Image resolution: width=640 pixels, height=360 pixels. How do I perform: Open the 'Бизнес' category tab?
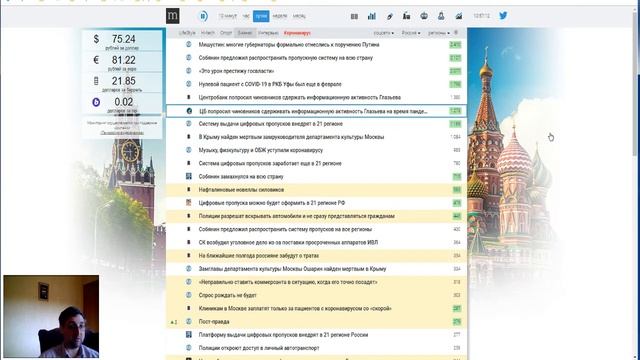(x=244, y=33)
